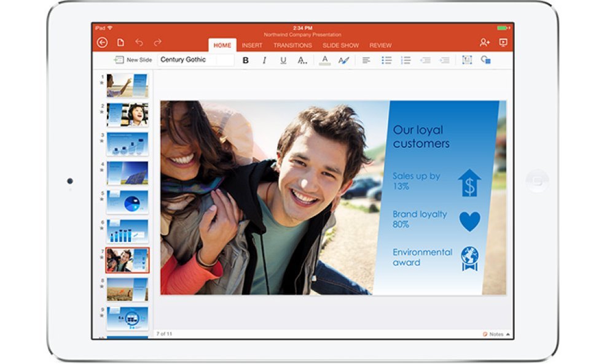Screen dimensions: 607x364
Task: Start the slideshow with the play icon
Action: click(503, 42)
